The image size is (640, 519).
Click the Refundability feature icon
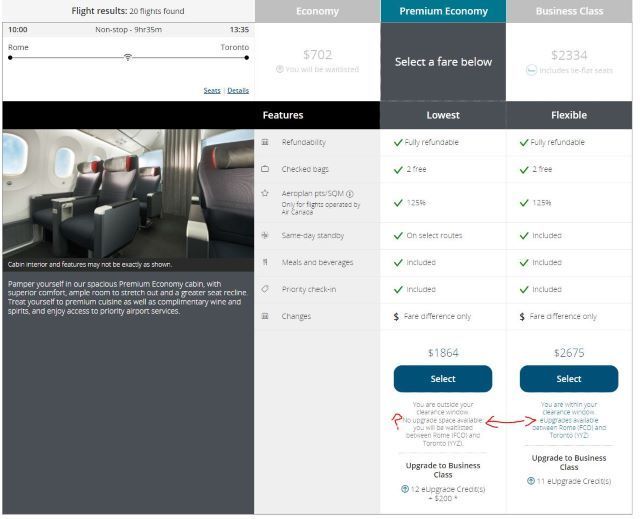pos(265,143)
